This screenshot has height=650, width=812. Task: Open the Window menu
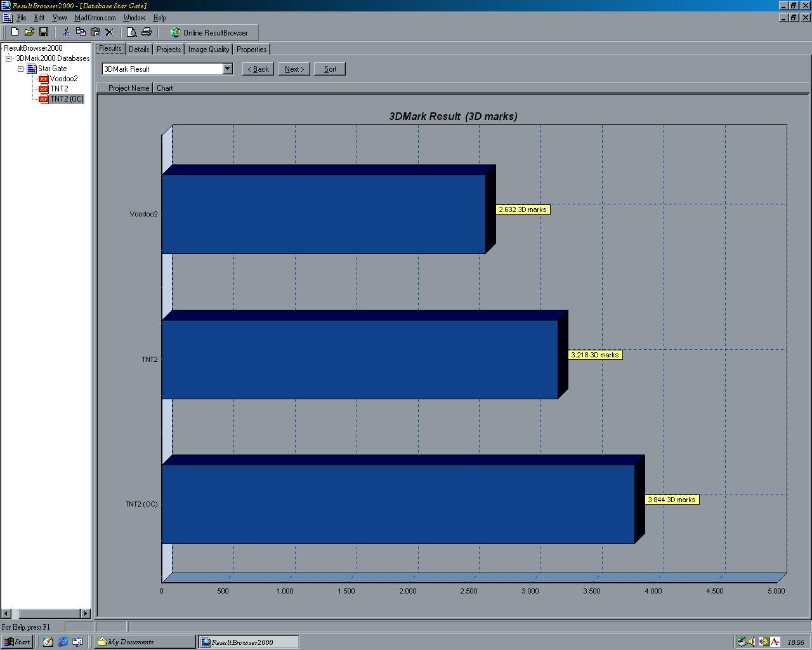[134, 18]
